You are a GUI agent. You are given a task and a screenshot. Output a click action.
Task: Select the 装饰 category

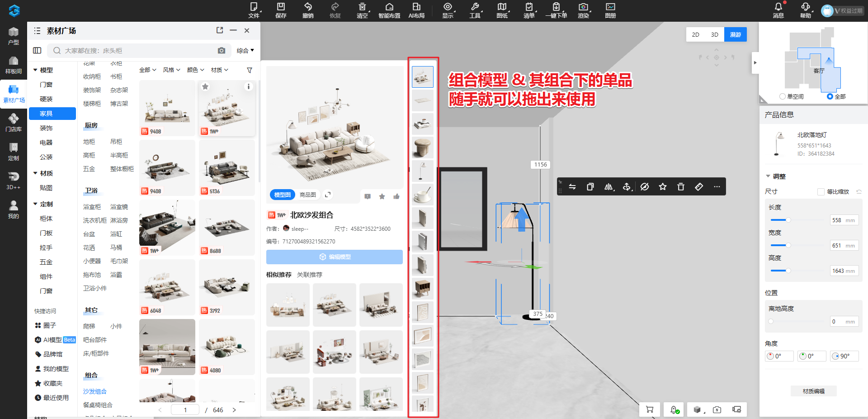pos(46,128)
